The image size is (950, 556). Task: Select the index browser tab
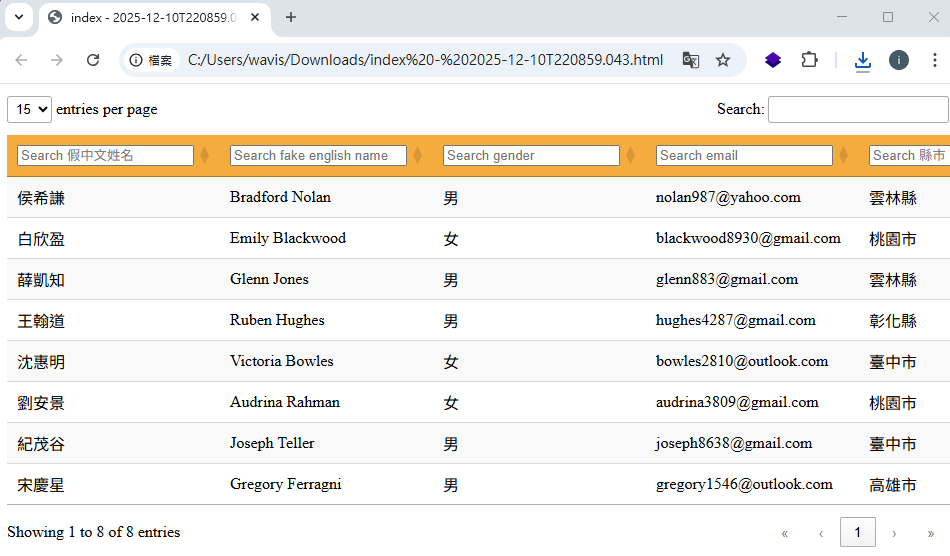click(150, 18)
